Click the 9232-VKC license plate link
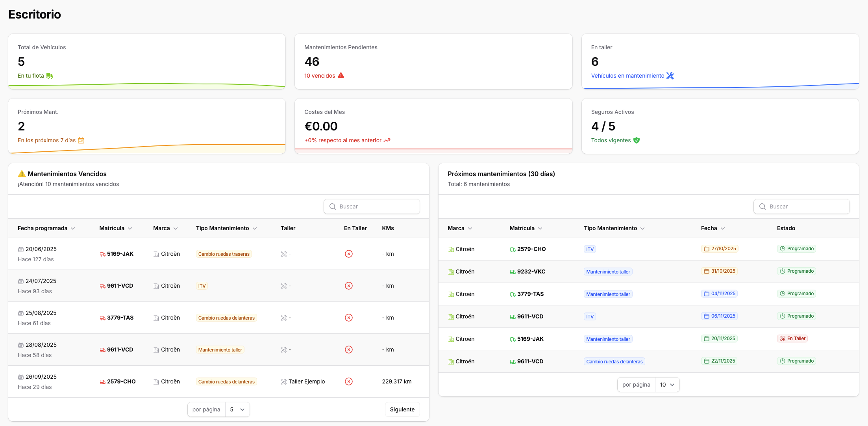Screen dimensions: 868x426 coord(531,272)
